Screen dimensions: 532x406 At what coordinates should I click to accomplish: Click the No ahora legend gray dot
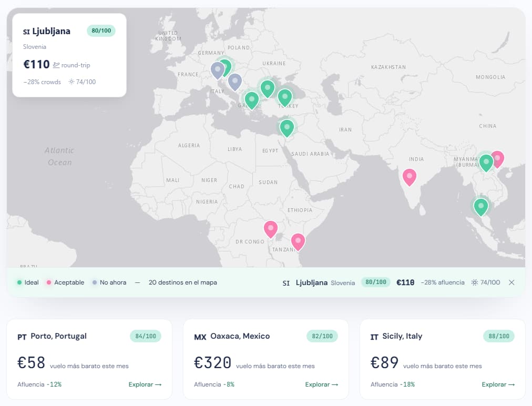(x=95, y=282)
